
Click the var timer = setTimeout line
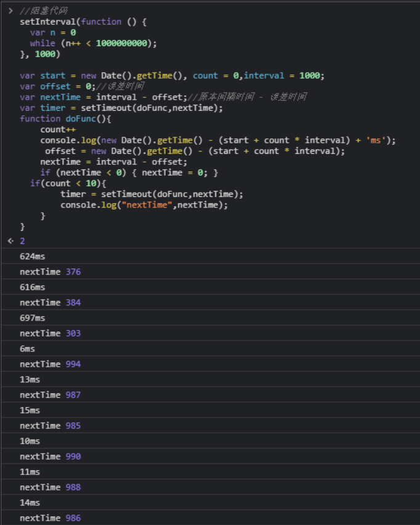[121, 108]
